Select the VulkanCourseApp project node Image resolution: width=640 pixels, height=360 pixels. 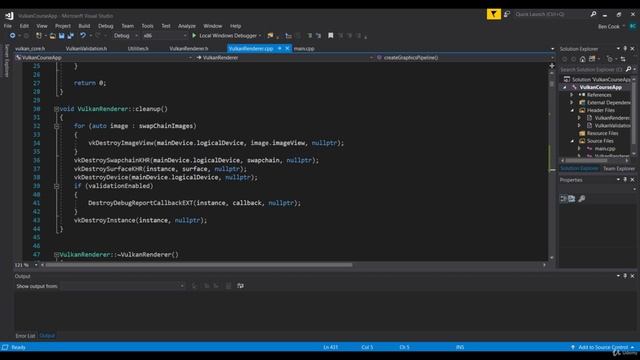pyautogui.click(x=600, y=87)
